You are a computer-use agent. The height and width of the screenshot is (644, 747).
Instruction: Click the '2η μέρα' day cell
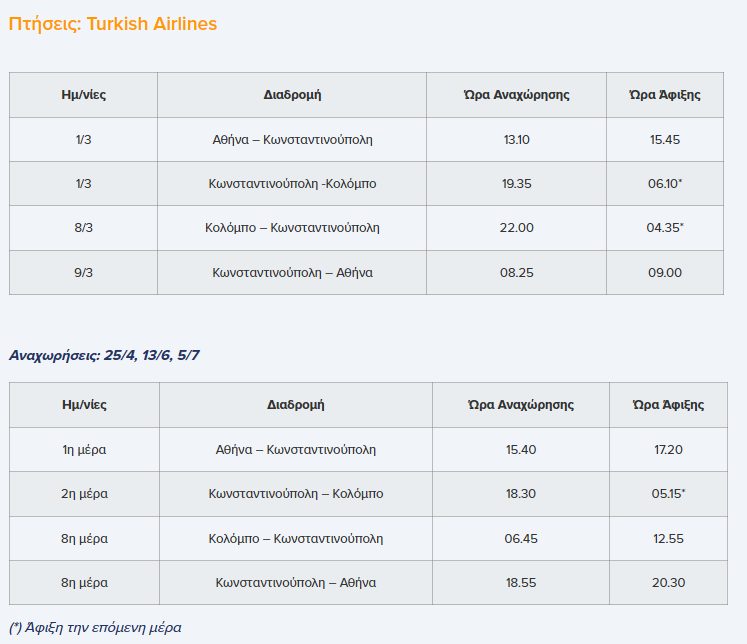[84, 494]
